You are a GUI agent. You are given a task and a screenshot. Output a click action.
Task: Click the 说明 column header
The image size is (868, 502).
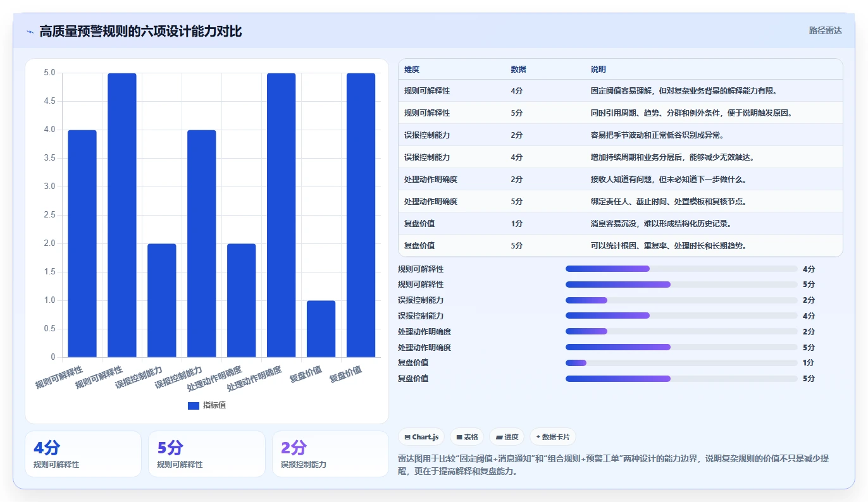598,70
